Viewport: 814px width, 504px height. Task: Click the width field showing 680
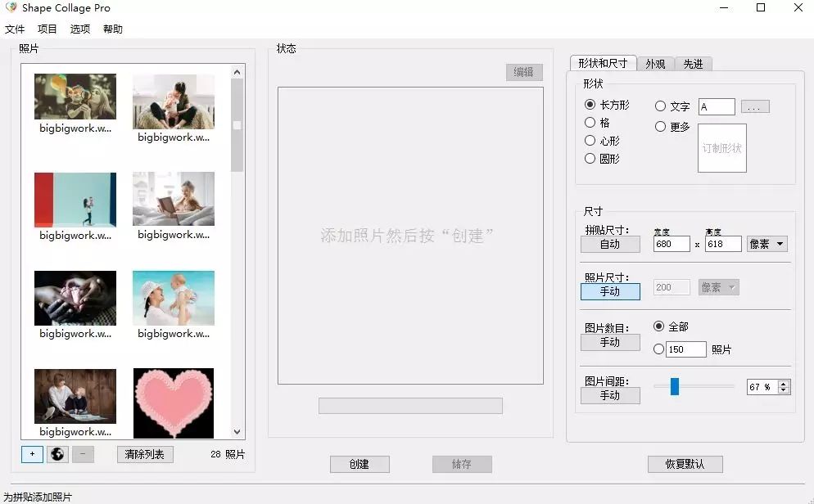click(672, 244)
